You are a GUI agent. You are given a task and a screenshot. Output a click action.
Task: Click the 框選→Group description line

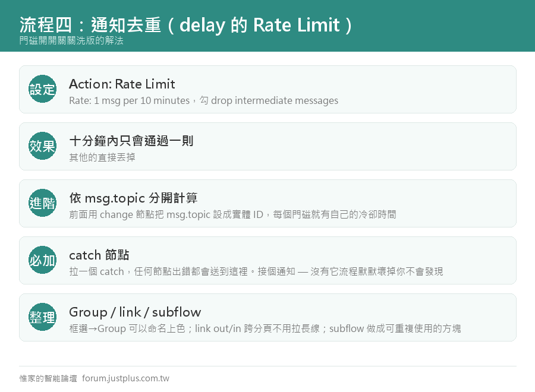265,328
